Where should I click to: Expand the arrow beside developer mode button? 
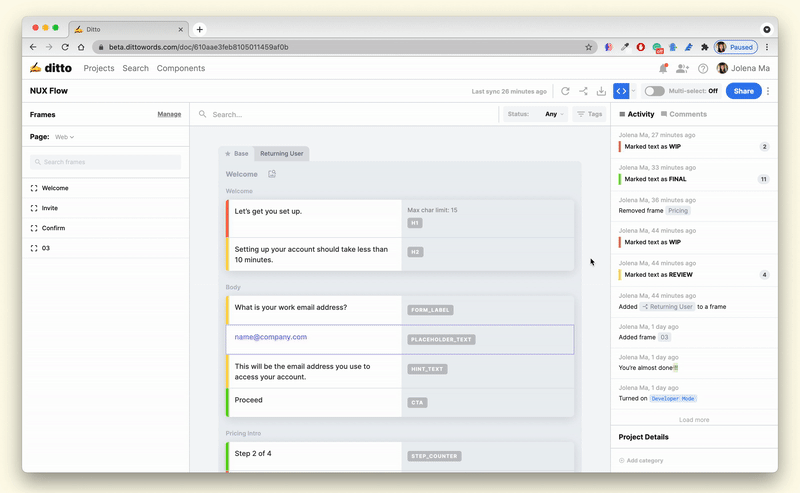633,91
